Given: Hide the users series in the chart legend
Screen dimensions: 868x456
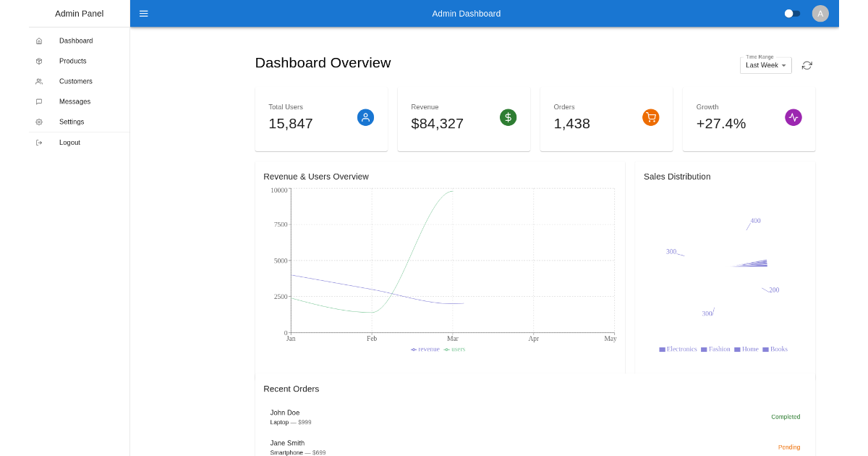Looking at the screenshot, I should coord(454,349).
